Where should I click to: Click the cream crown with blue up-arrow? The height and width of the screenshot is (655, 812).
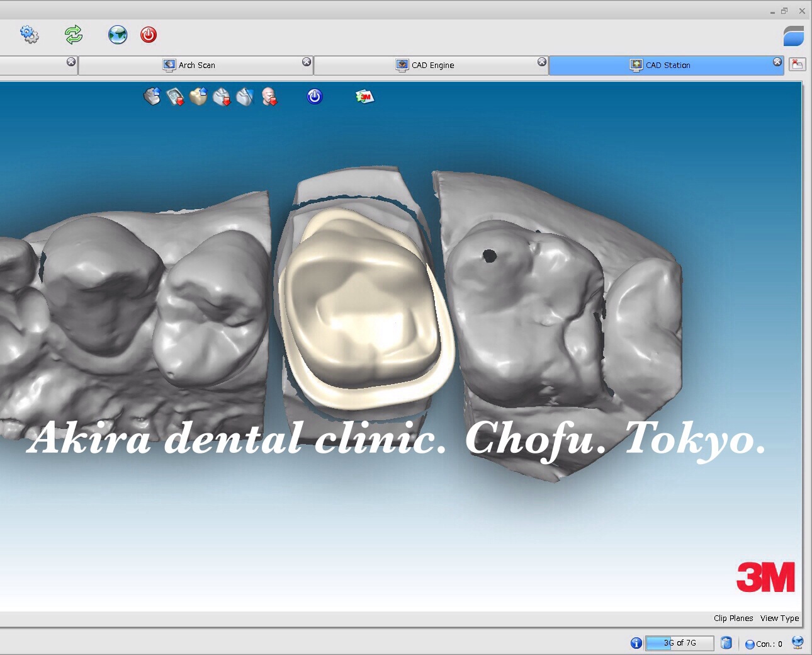click(x=198, y=96)
